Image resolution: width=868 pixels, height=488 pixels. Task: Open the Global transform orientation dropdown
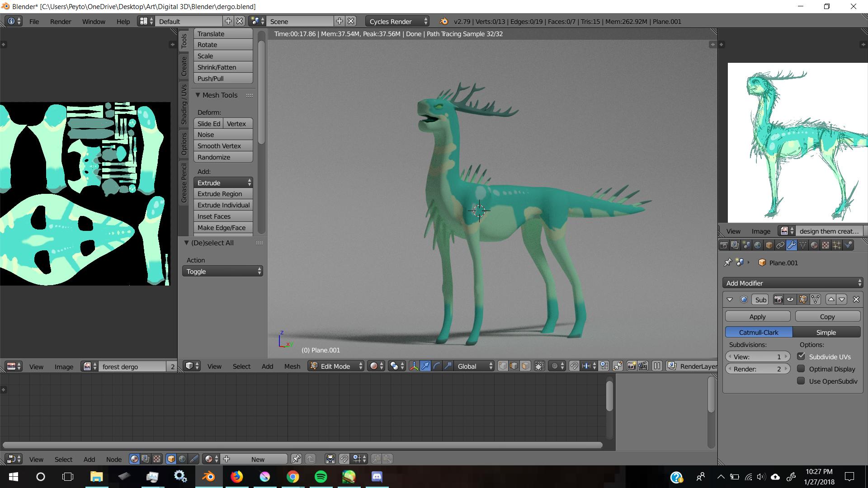475,366
